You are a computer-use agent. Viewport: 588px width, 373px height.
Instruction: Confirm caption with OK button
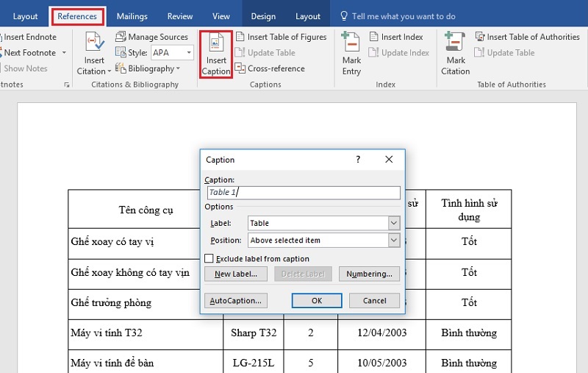[317, 301]
